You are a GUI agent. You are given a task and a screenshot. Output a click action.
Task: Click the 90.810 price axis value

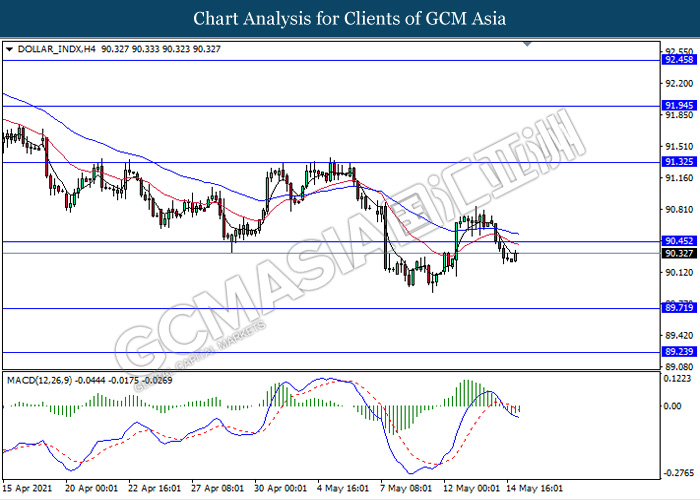tap(679, 209)
